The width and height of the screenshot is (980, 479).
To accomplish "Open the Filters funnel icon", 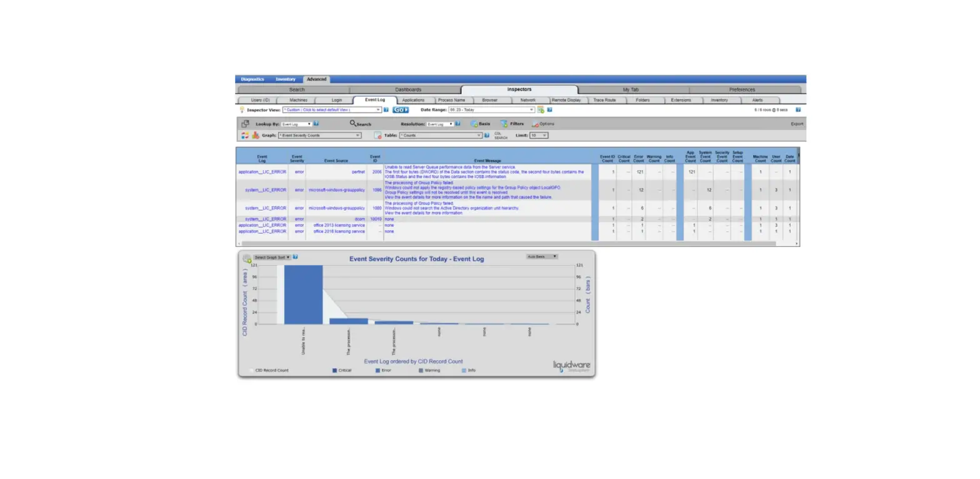I will [x=504, y=124].
